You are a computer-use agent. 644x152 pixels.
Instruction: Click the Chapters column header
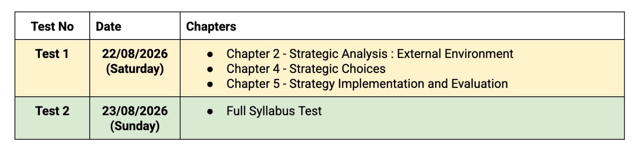tap(211, 27)
